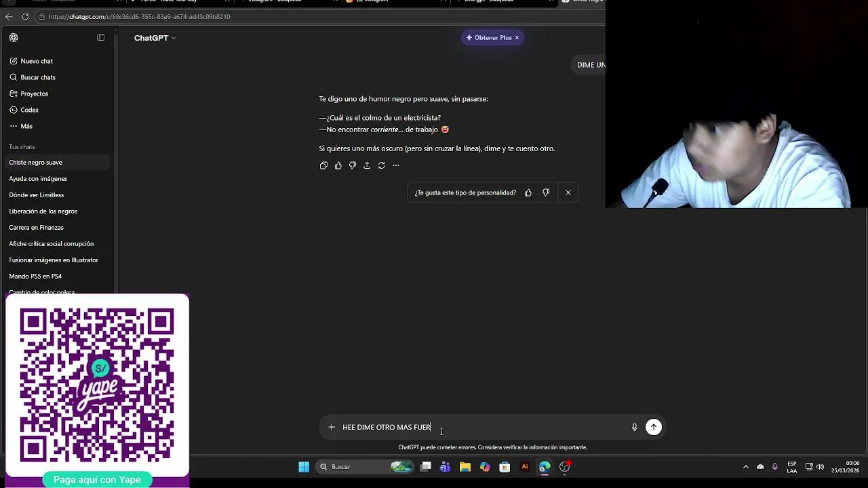The height and width of the screenshot is (488, 868).
Task: Click the ChatGPT puede cometer errores notice
Action: tap(492, 447)
